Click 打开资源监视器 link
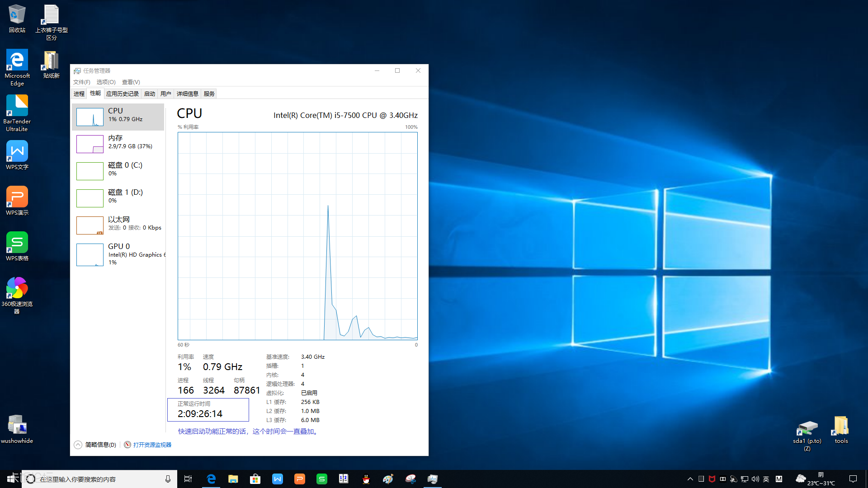 [x=152, y=445]
